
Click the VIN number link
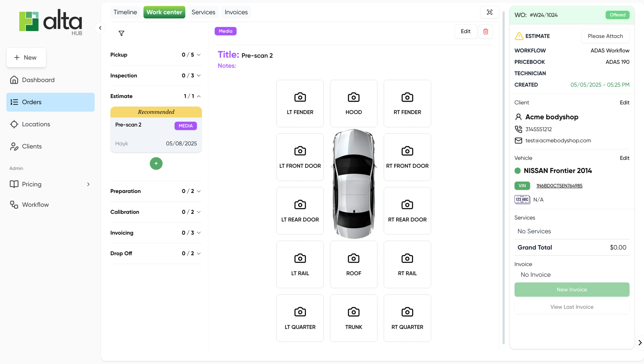(559, 186)
